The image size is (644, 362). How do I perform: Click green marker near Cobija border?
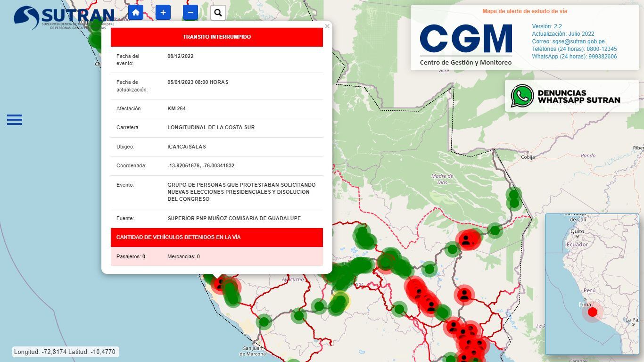pos(514,194)
